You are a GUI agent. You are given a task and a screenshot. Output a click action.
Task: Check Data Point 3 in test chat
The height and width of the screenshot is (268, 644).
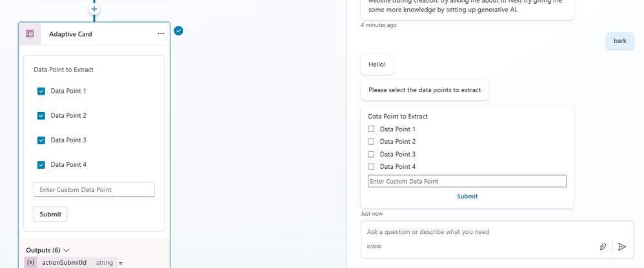point(371,154)
